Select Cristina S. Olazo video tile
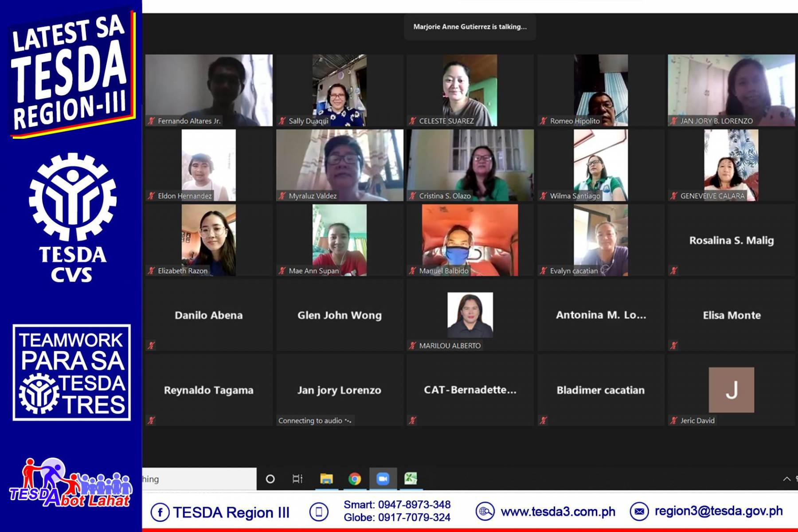This screenshot has height=532, width=798. point(470,165)
